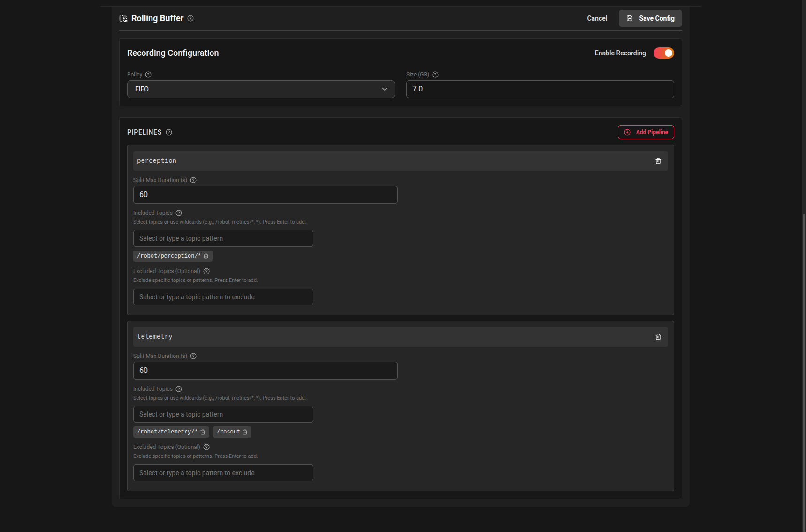The image size is (806, 532).
Task: Focus the Size (GB) value field
Action: click(x=540, y=89)
